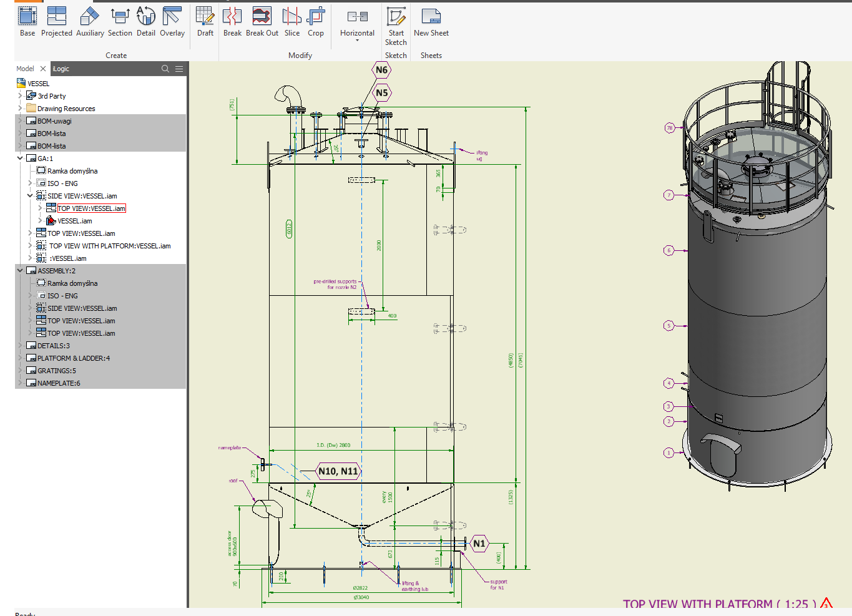Select the GRATINGS:5 sheet
The width and height of the screenshot is (852, 616).
coord(57,371)
